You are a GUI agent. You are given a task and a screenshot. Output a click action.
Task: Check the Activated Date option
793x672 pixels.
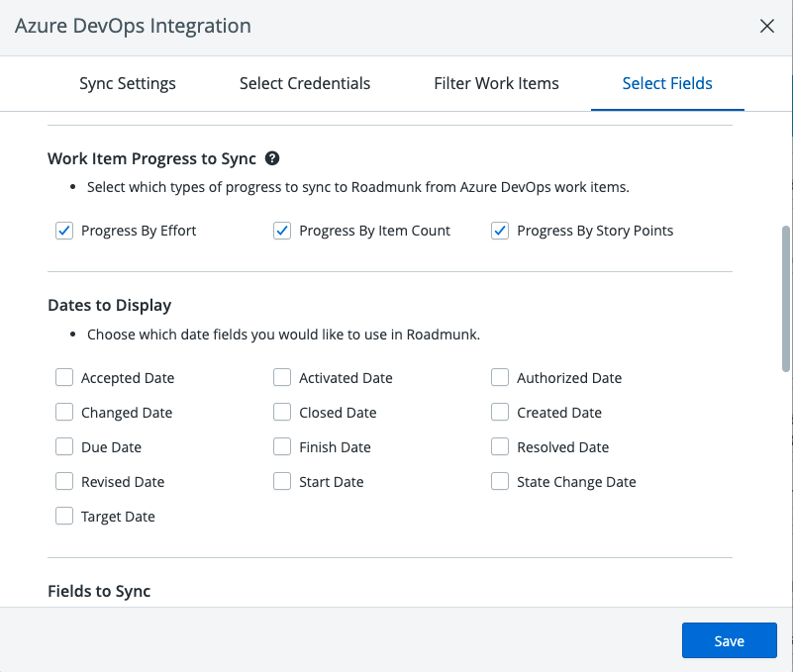[x=282, y=377]
